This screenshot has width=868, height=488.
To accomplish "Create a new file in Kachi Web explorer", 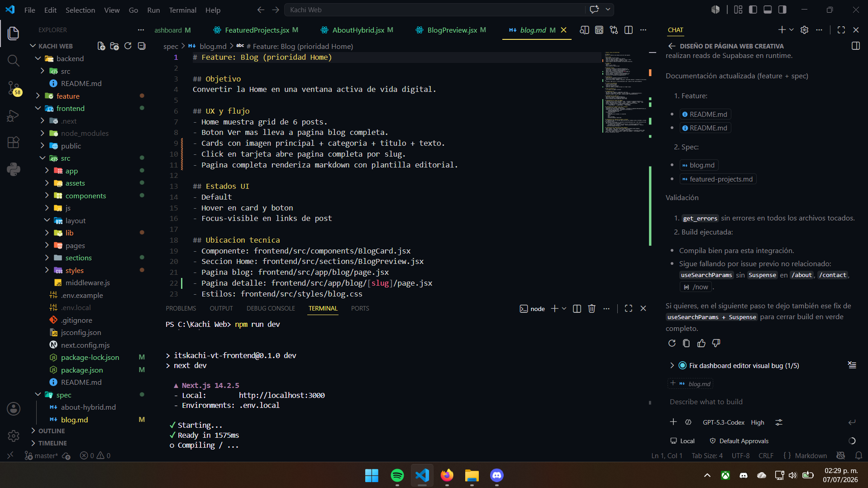I will click(x=101, y=46).
